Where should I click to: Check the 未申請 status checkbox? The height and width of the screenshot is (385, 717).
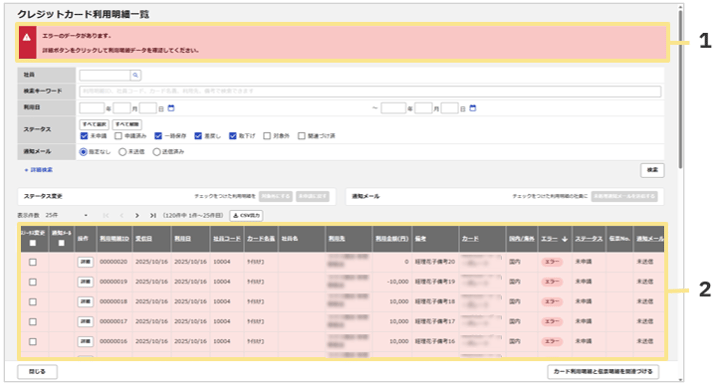click(84, 136)
